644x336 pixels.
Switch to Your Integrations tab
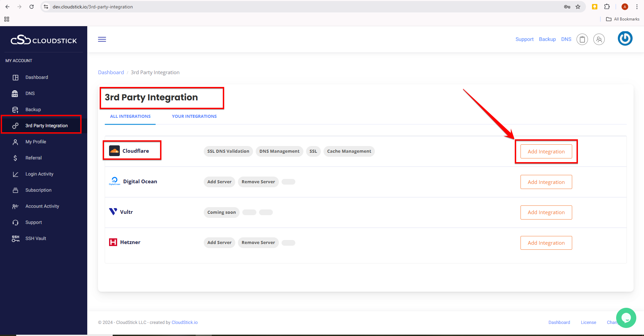pos(194,116)
